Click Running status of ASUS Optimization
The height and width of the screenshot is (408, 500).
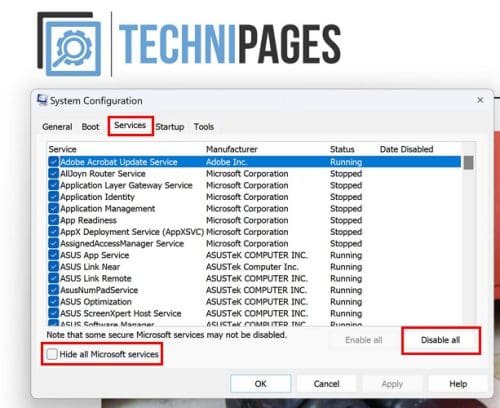coord(346,302)
